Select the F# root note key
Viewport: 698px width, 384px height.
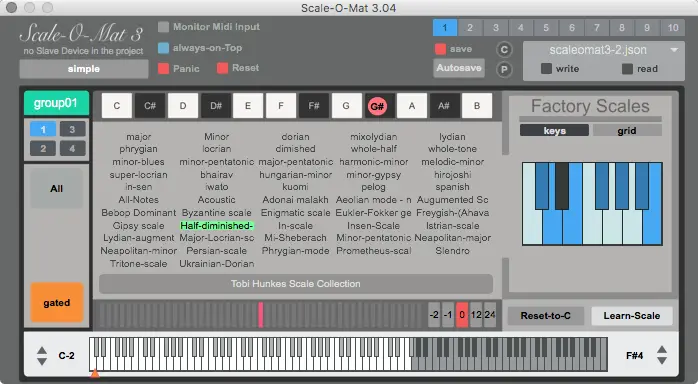[314, 106]
